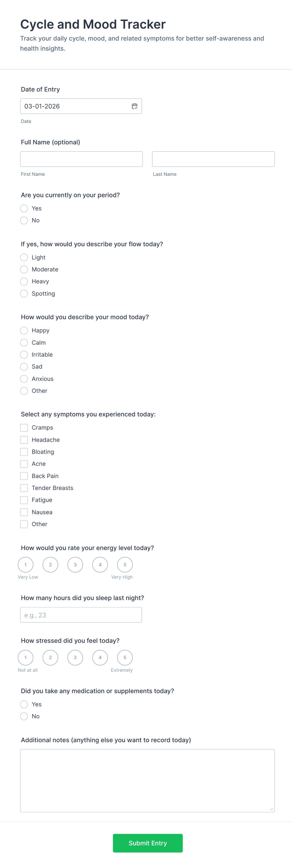Enable the Tender Breasts checkbox
Image resolution: width=292 pixels, height=868 pixels.
pos(24,488)
